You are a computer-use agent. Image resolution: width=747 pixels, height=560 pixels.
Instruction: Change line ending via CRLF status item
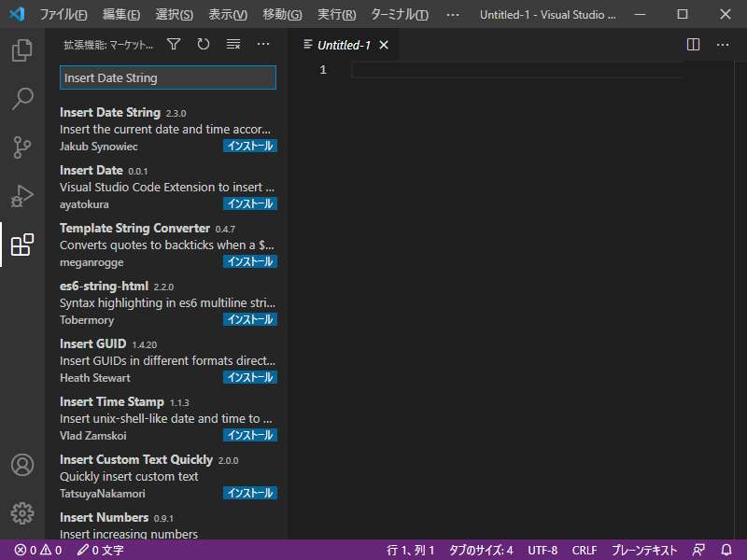pyautogui.click(x=585, y=550)
